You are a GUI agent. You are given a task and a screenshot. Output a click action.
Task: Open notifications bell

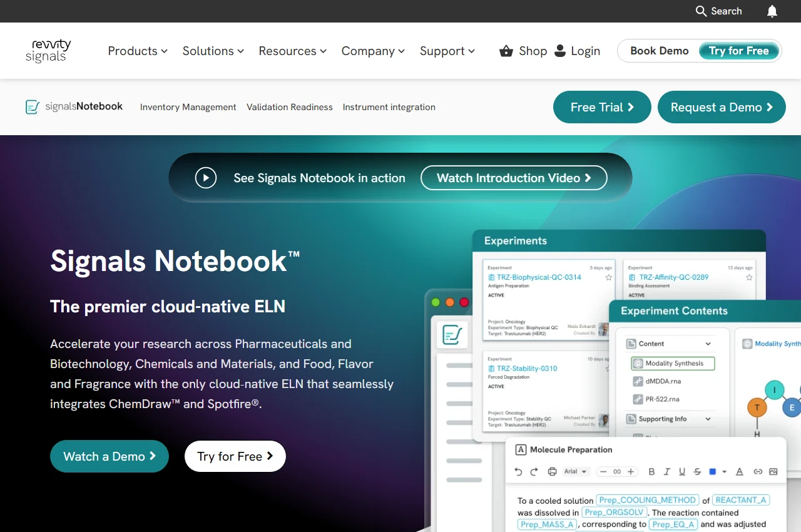[772, 11]
